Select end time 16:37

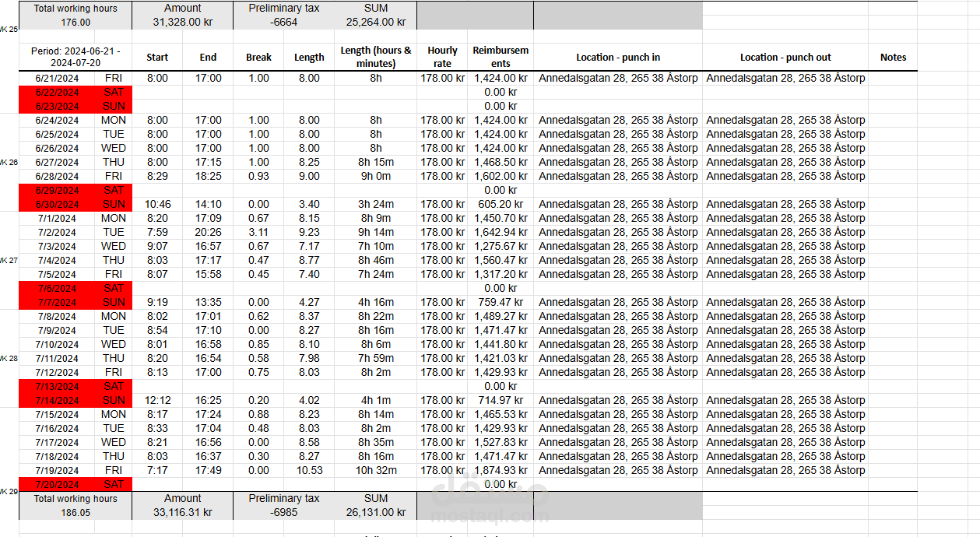point(208,456)
